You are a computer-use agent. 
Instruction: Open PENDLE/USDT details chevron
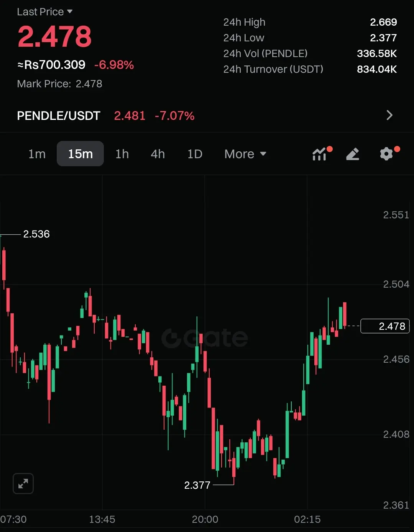(389, 115)
